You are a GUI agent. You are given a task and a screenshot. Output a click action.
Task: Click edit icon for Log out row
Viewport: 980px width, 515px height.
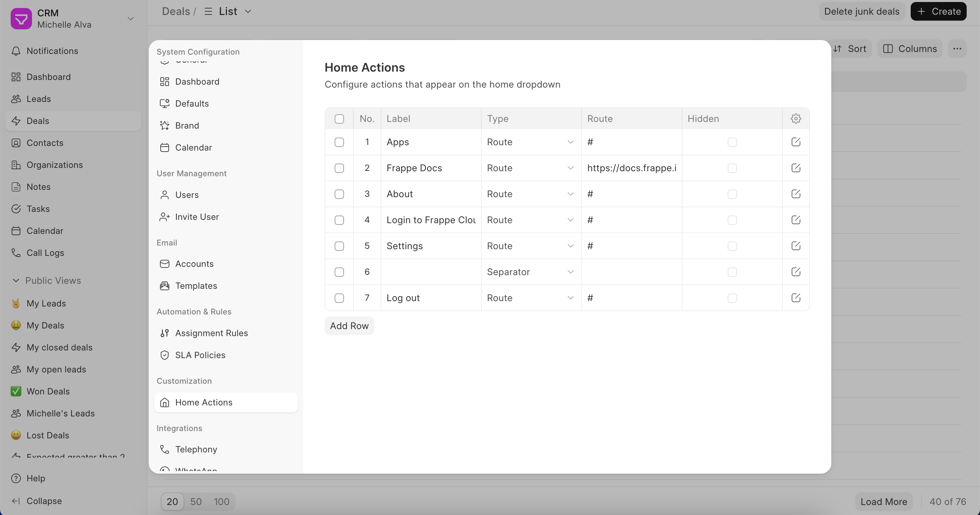click(795, 298)
